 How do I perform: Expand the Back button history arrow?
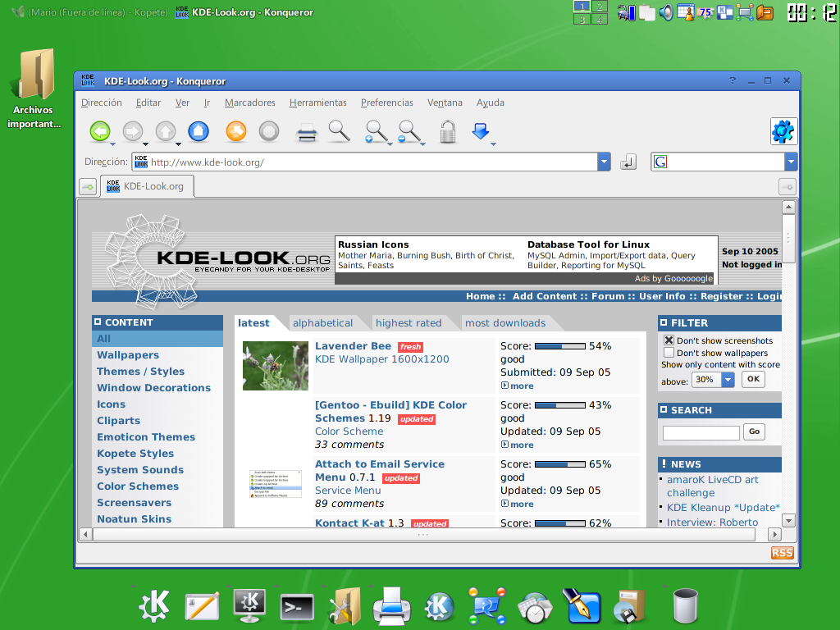tap(112, 144)
